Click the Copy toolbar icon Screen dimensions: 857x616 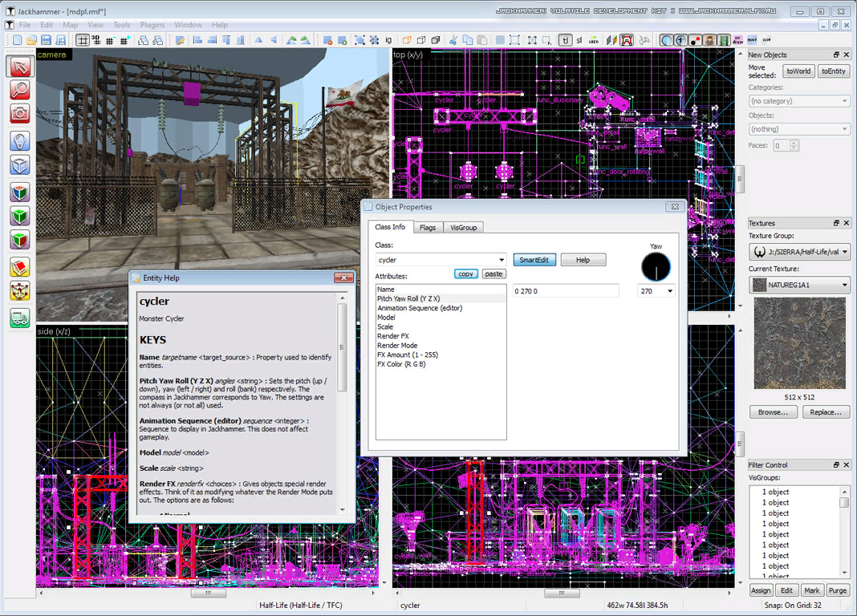click(468, 40)
